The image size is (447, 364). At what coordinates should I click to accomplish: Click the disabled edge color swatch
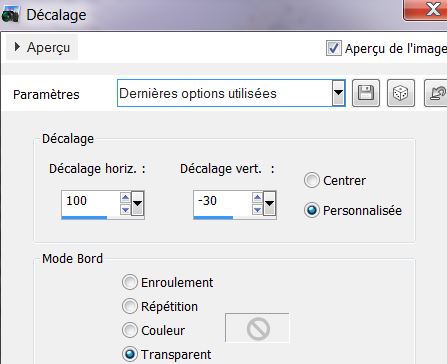(257, 328)
